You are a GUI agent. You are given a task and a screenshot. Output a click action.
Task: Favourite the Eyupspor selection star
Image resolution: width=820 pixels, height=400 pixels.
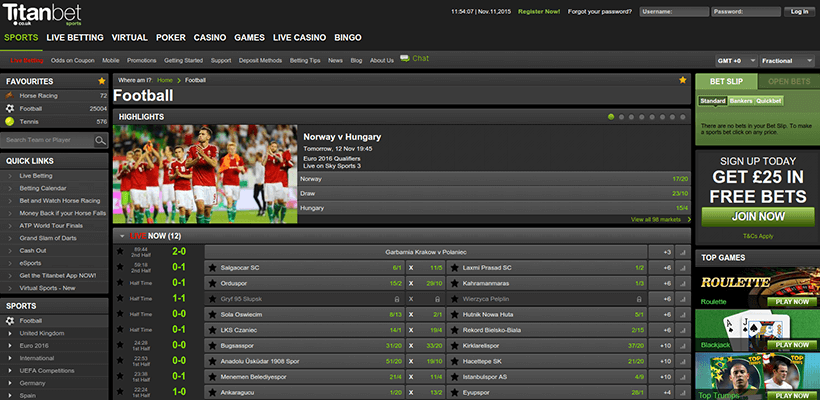pyautogui.click(x=454, y=392)
